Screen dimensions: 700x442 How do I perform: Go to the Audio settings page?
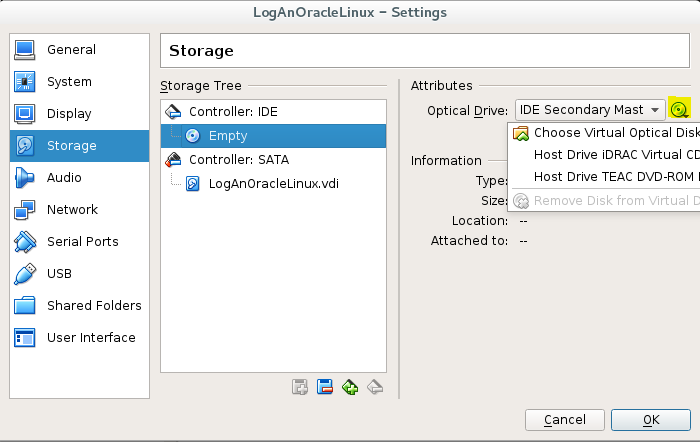point(79,178)
